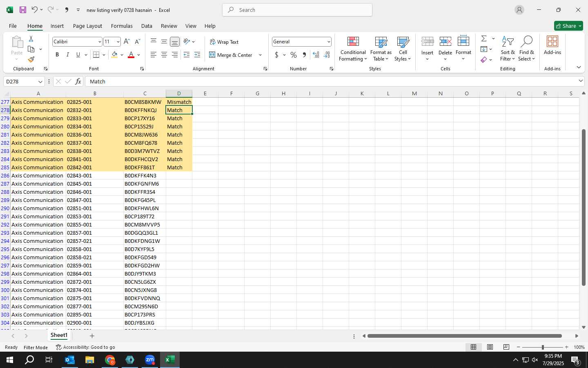Viewport: 588px width, 368px height.
Task: Click the Cell Styles button
Action: tap(403, 49)
